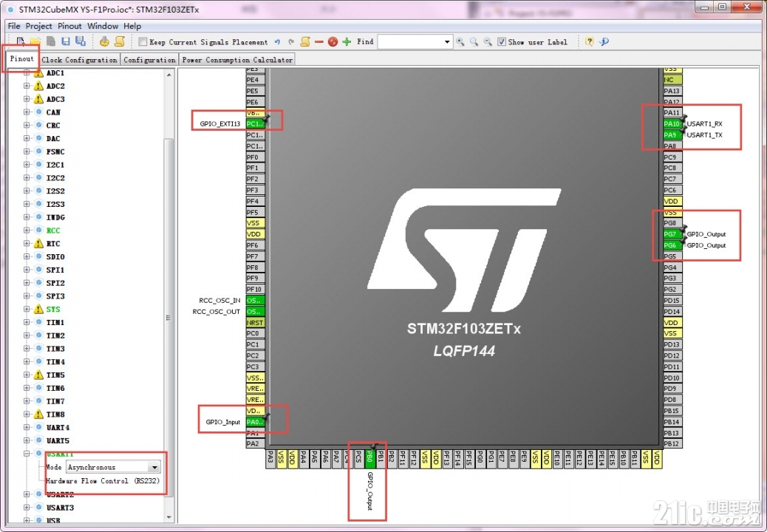This screenshot has height=532, width=767.
Task: Expand the I2C1 tree node
Action: coord(27,165)
